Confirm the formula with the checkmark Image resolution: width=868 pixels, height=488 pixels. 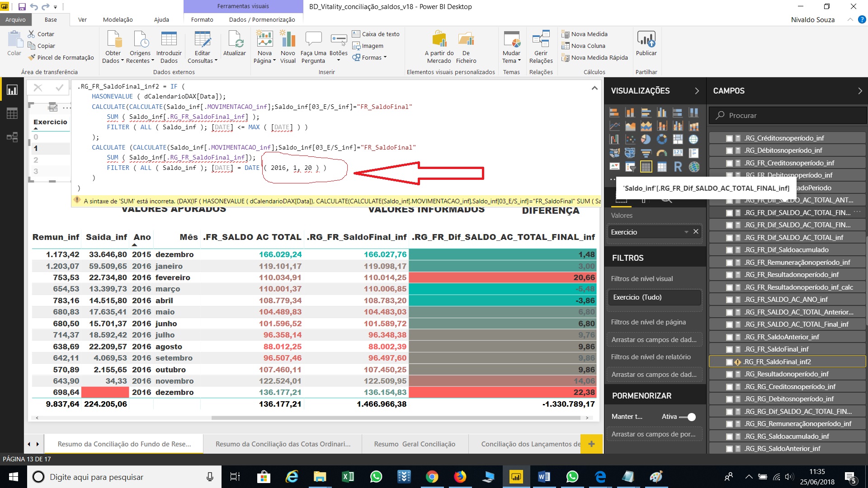[x=59, y=88]
